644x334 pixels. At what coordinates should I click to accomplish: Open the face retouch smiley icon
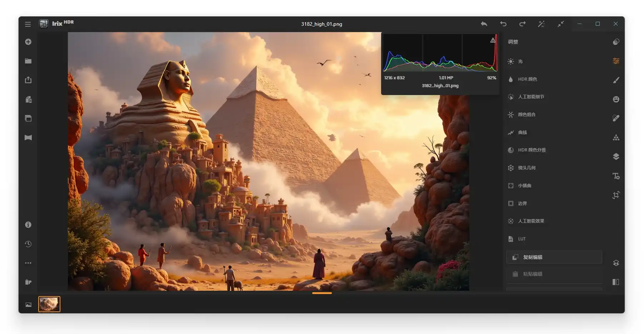(x=616, y=99)
